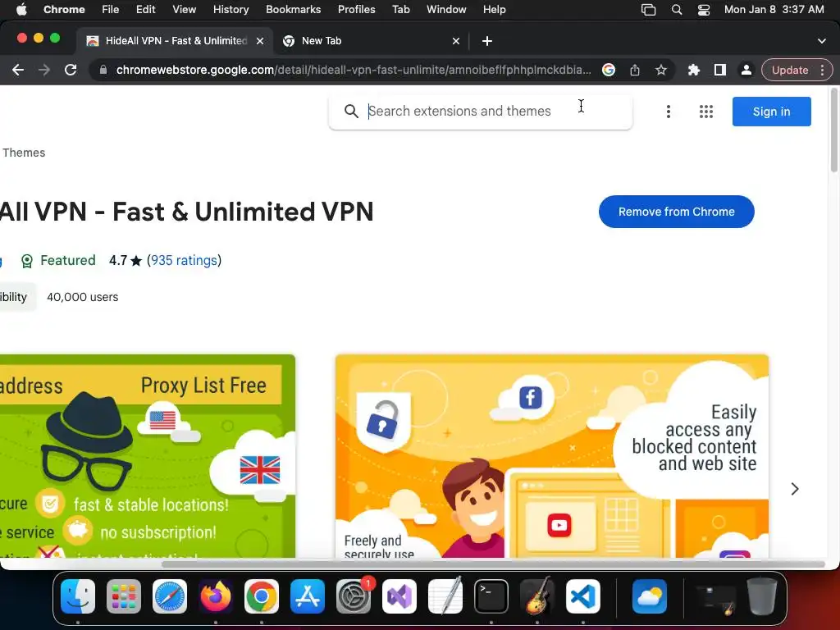Open the Trash in the Dock
The height and width of the screenshot is (630, 840).
coord(762,596)
